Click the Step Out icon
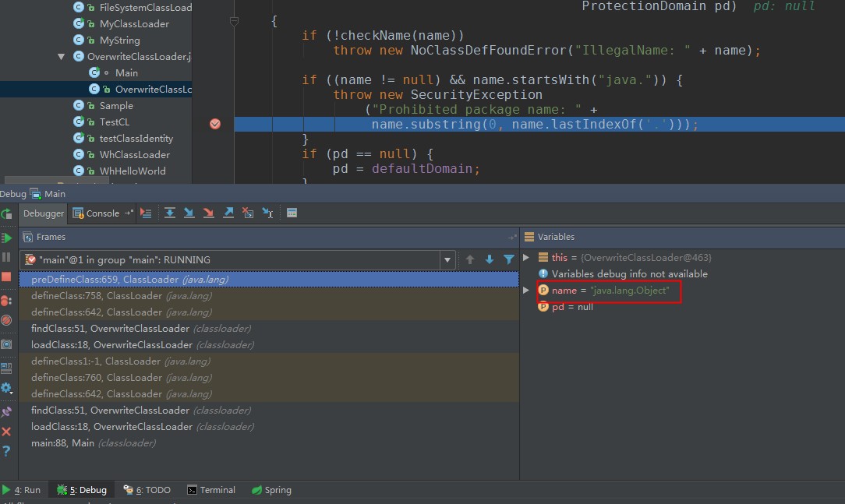This screenshot has width=845, height=504. click(228, 213)
